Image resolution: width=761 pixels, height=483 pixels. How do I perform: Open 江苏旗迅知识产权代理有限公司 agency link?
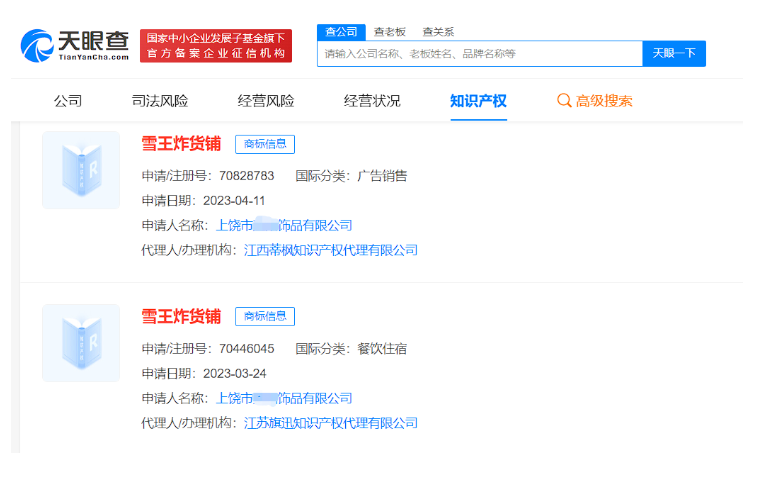tap(331, 423)
